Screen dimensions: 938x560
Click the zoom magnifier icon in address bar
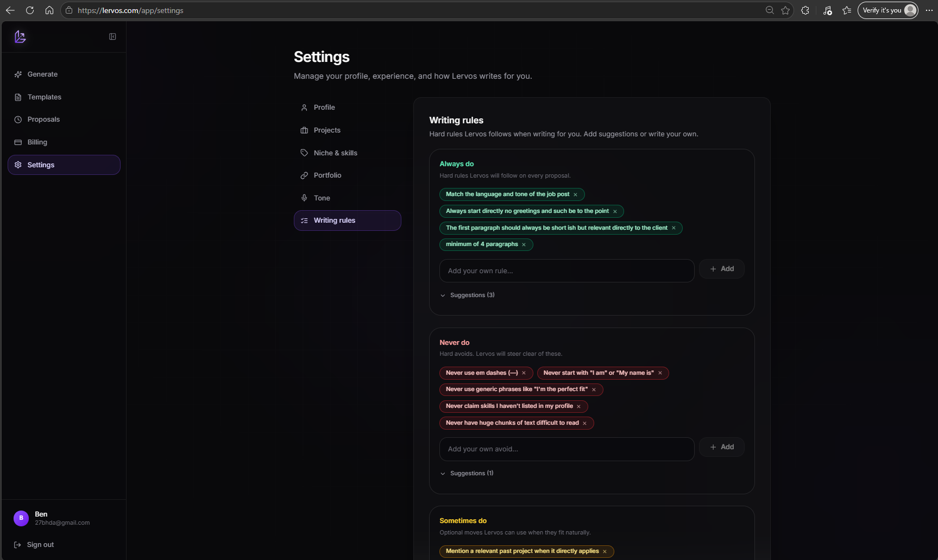770,10
